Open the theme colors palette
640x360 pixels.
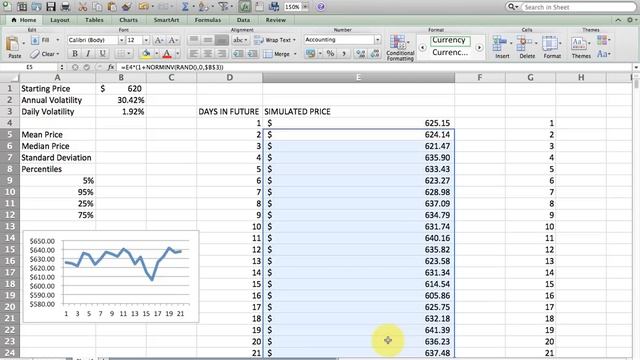point(603,40)
